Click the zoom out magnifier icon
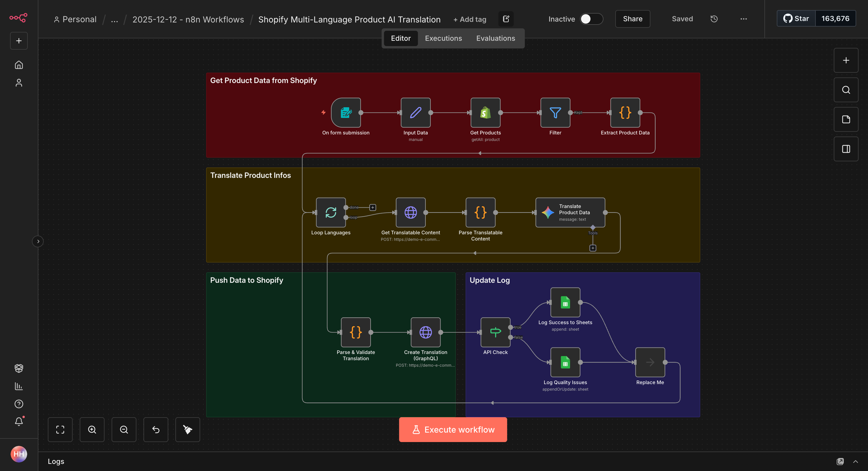 [x=124, y=430]
